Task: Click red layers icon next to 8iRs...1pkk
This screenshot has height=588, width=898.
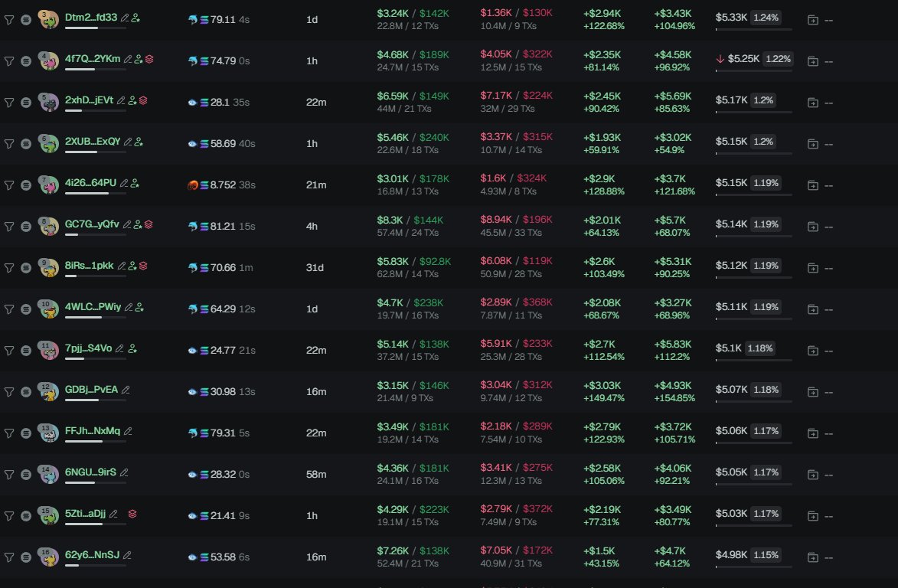Action: (x=143, y=266)
